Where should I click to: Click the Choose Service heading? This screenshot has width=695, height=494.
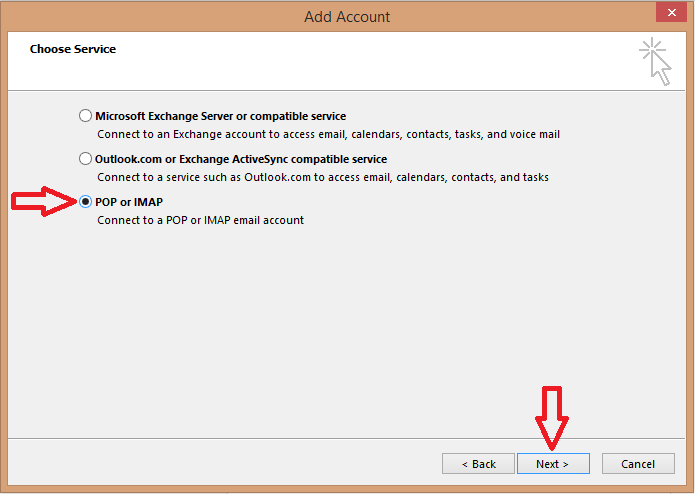pos(73,49)
